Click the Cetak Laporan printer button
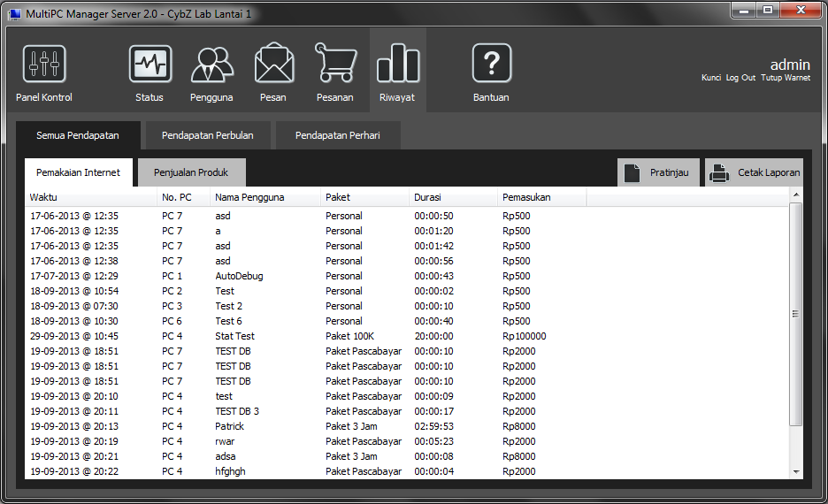The width and height of the screenshot is (828, 504). point(755,172)
